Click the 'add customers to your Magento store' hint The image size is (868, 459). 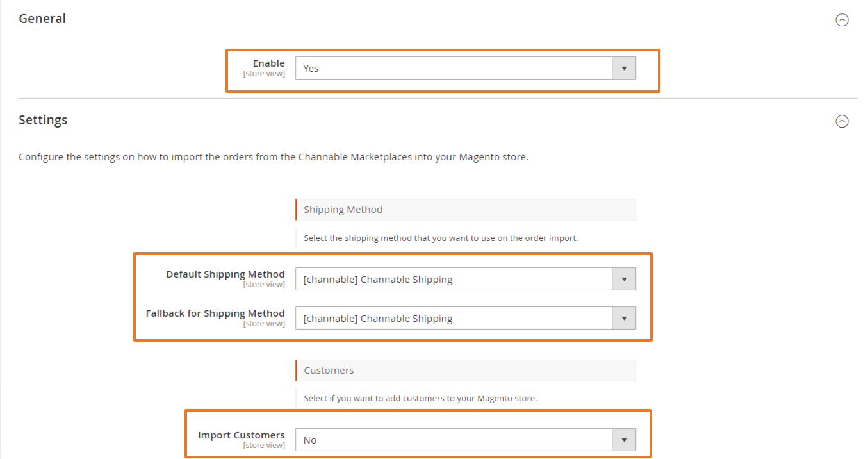(x=420, y=398)
